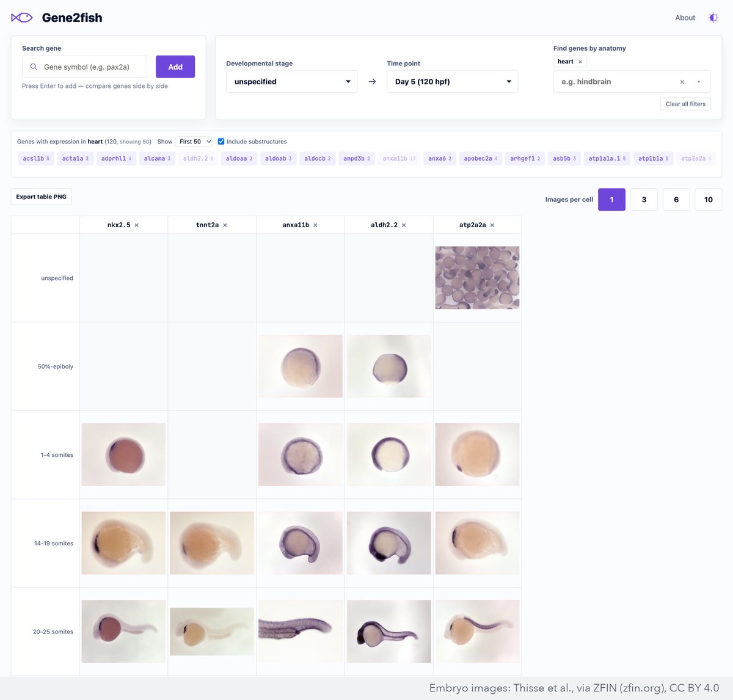Click Clear all filters
Viewport: 733px width, 700px height.
685,104
